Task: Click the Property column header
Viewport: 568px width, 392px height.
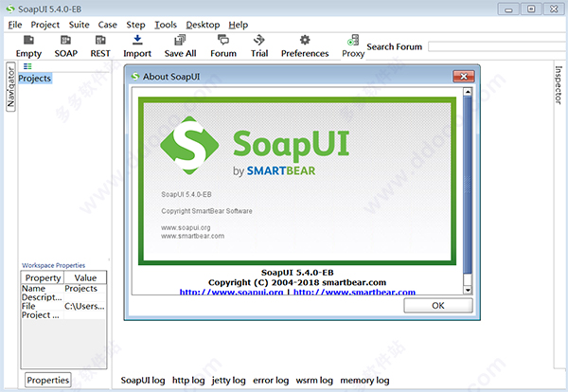Action: click(x=43, y=277)
